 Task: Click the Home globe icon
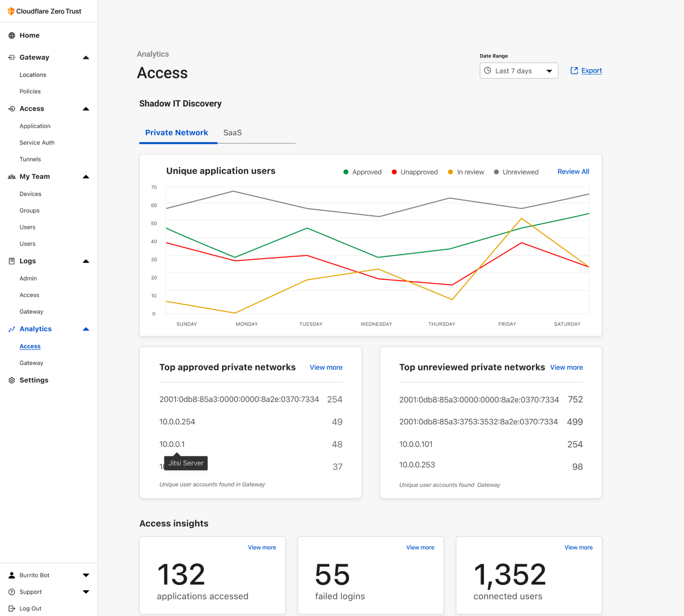pyautogui.click(x=12, y=36)
